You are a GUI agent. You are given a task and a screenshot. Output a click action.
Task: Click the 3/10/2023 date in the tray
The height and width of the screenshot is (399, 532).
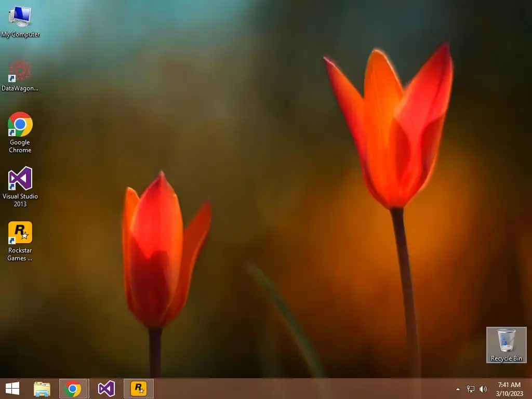pos(509,394)
